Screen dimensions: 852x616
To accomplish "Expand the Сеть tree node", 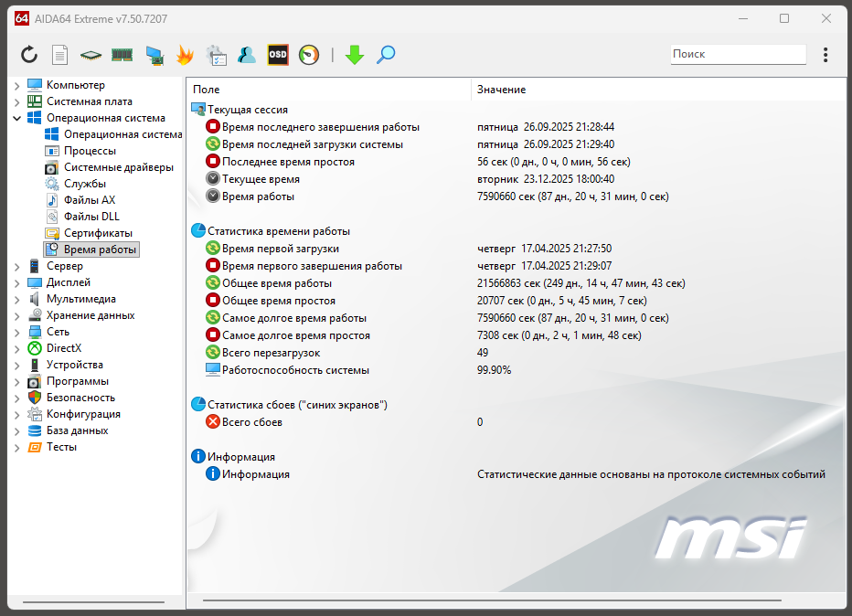I will point(16,332).
